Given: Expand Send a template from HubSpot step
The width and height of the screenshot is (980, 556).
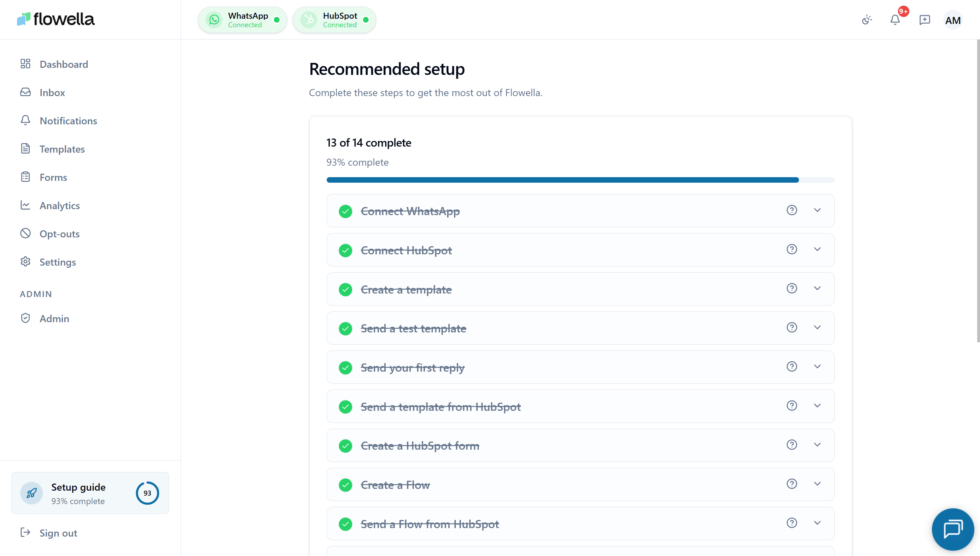Looking at the screenshot, I should [x=817, y=406].
